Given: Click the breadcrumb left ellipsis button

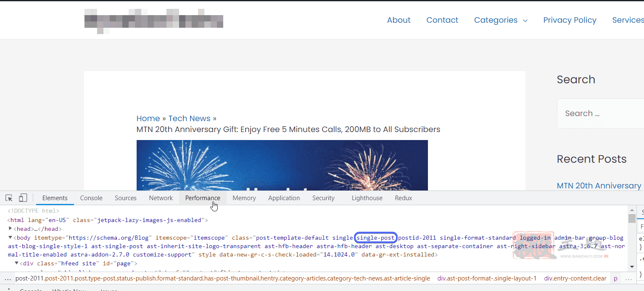Looking at the screenshot, I should point(8,278).
